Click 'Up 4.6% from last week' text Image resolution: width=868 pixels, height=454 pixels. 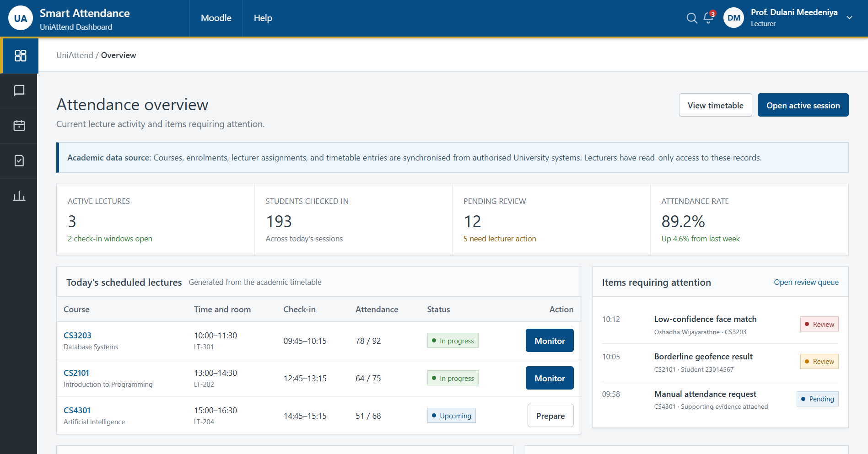tap(701, 239)
